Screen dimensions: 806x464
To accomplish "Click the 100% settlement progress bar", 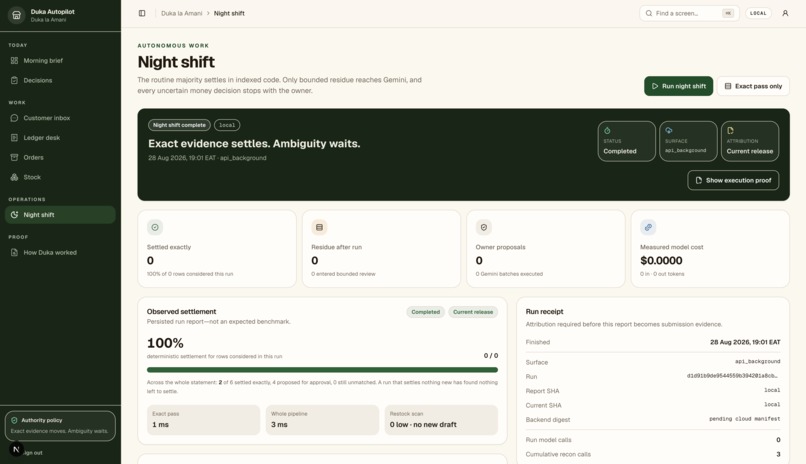I will (x=322, y=369).
